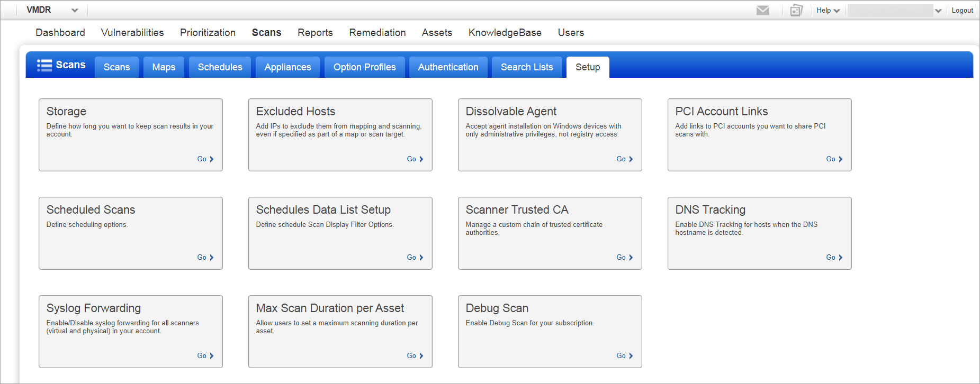Switch to the Option Profiles tab
980x384 pixels.
point(364,67)
